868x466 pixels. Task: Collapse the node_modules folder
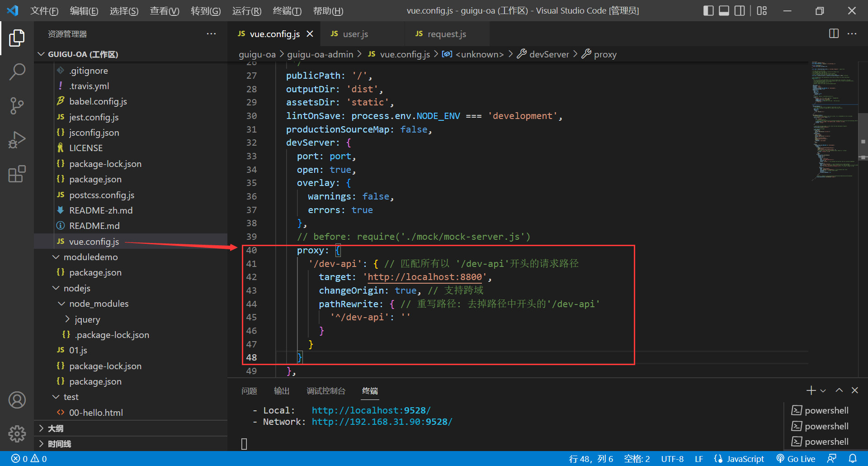click(x=99, y=304)
